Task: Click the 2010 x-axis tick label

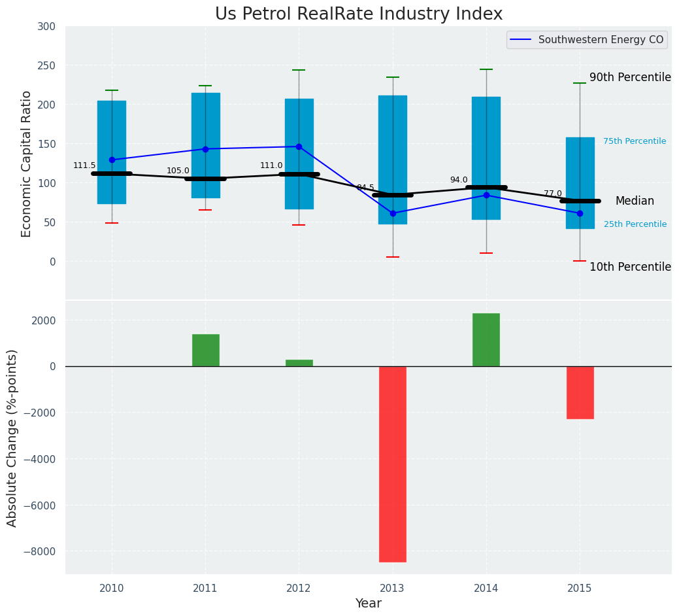Action: 112,589
